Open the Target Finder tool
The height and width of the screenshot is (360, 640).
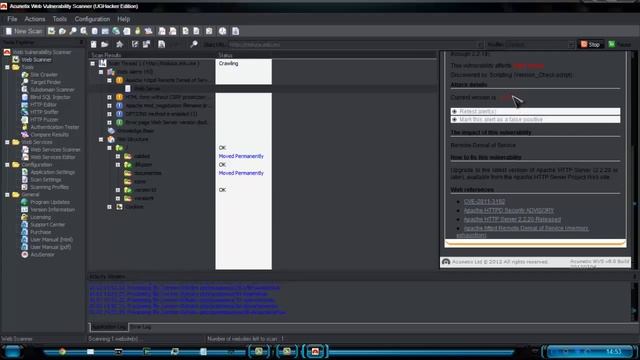coord(45,82)
